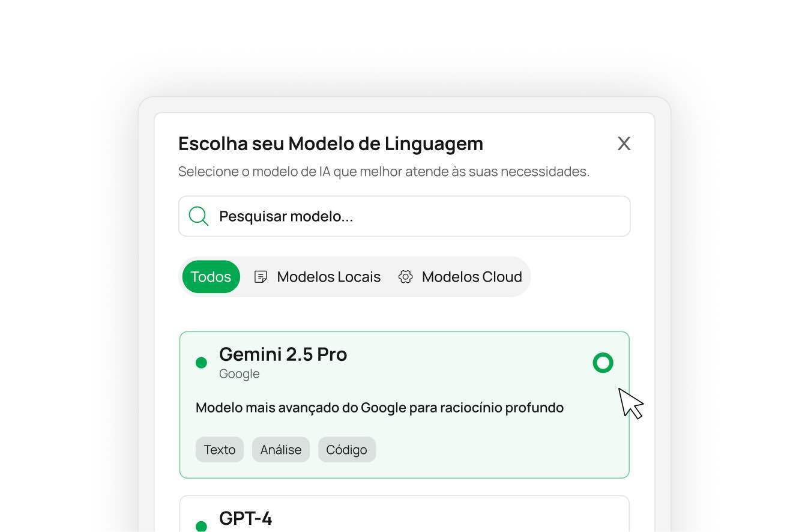Click the Modelos Locais document icon
The height and width of the screenshot is (532, 808).
tap(261, 276)
